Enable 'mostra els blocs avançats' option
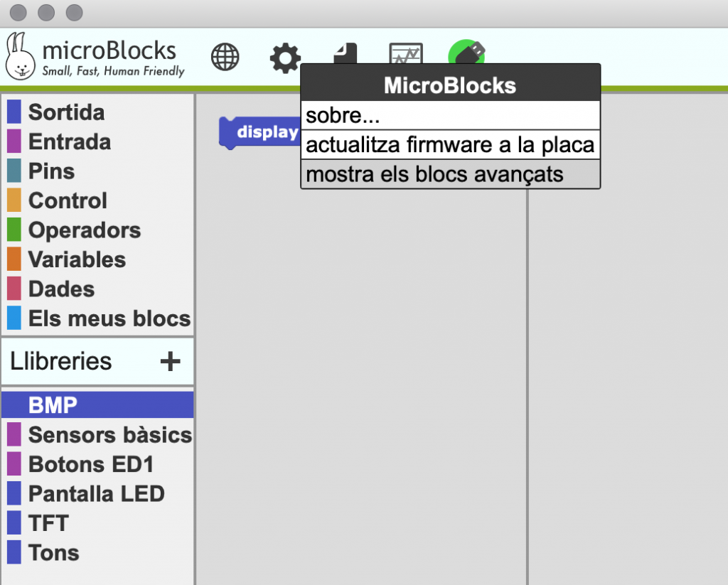The height and width of the screenshot is (585, 728). [x=451, y=174]
